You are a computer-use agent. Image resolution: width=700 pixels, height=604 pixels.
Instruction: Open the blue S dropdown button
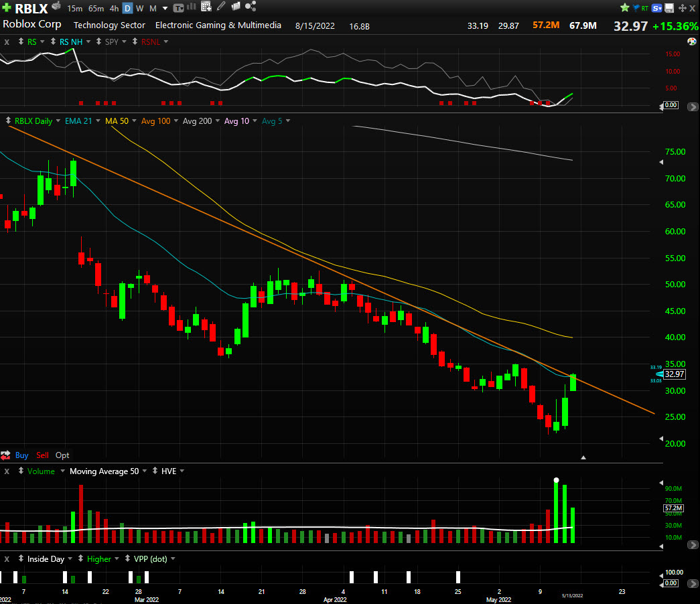[656, 8]
